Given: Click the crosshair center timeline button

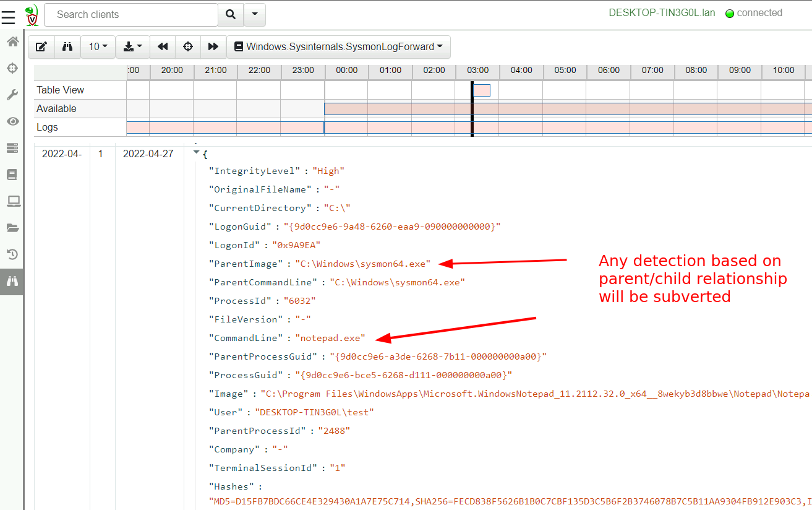Looking at the screenshot, I should pyautogui.click(x=188, y=46).
